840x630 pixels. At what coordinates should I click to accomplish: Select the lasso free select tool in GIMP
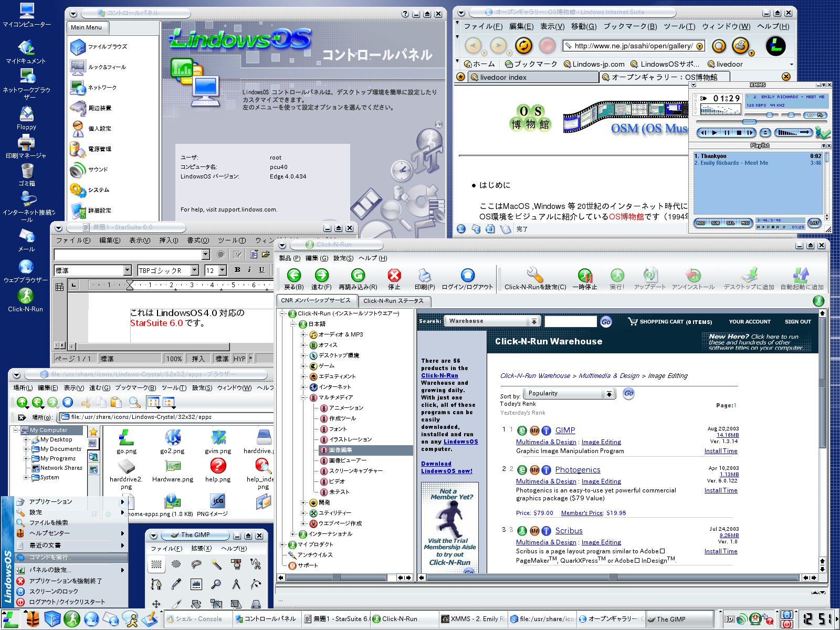(196, 564)
